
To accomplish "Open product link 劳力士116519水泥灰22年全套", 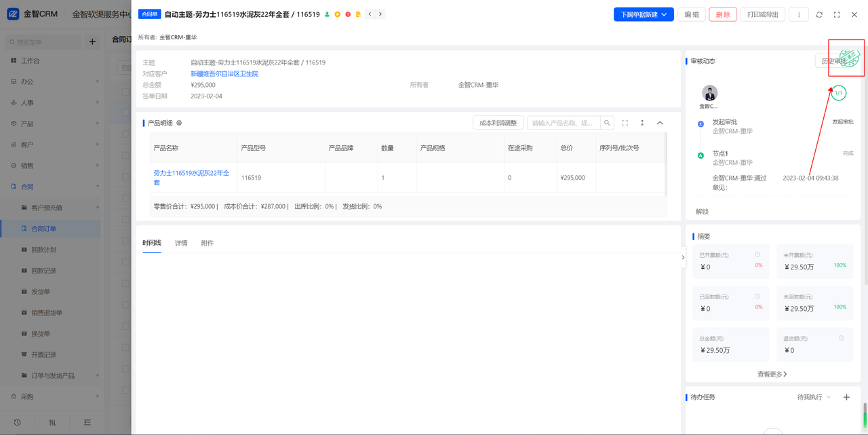I will pyautogui.click(x=191, y=178).
